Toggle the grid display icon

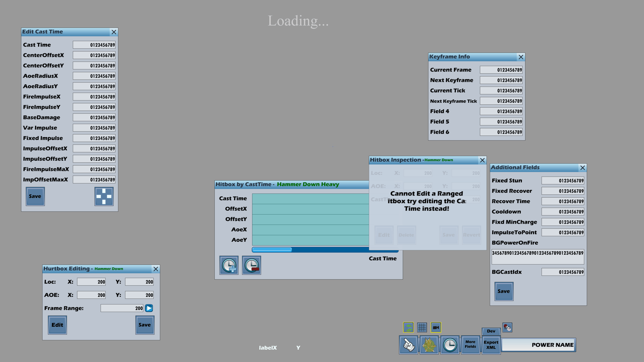point(422,327)
